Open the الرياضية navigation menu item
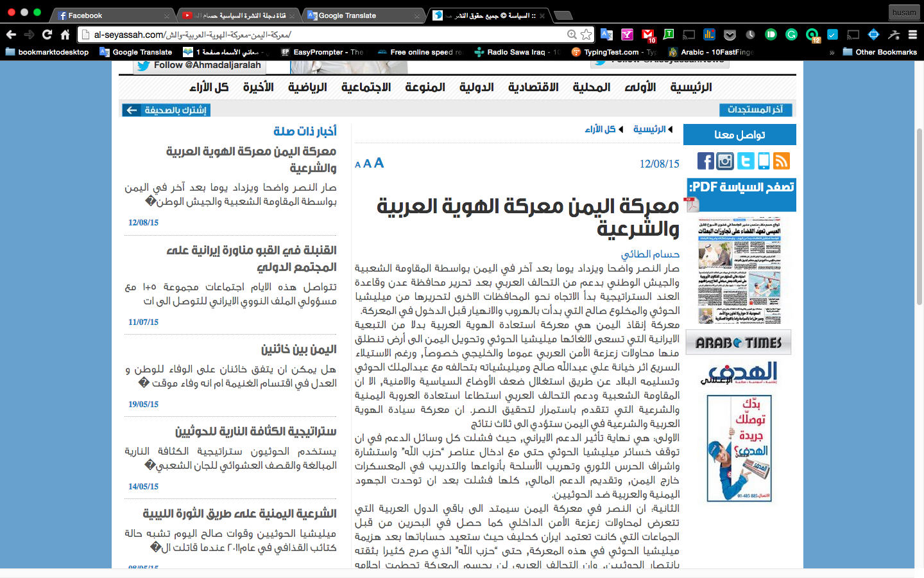The height and width of the screenshot is (578, 924). click(307, 87)
